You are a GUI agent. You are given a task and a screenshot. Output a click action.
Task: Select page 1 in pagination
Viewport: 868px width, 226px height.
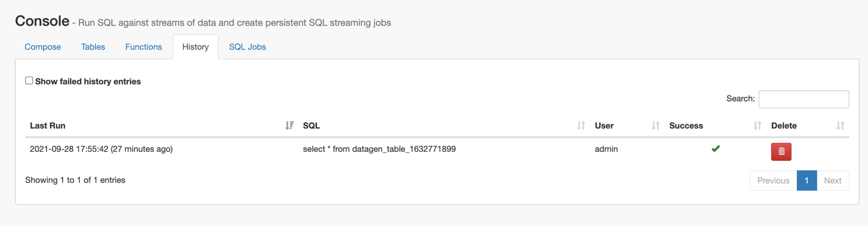pyautogui.click(x=807, y=181)
